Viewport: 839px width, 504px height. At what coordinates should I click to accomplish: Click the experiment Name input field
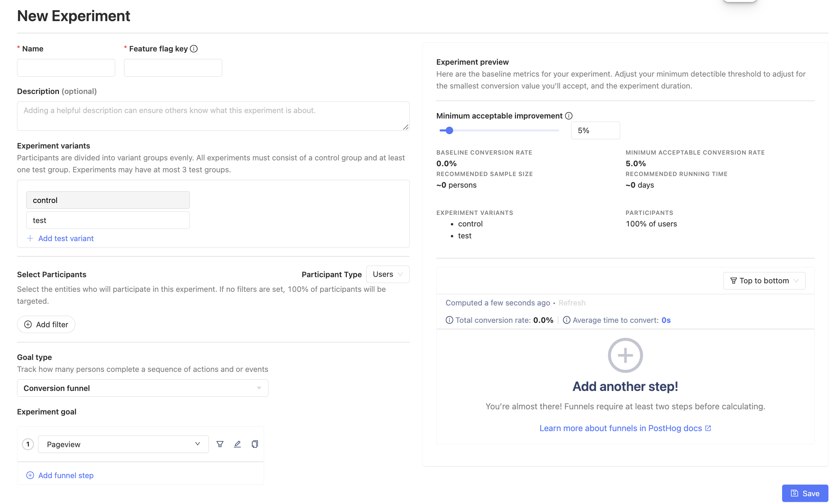[66, 68]
